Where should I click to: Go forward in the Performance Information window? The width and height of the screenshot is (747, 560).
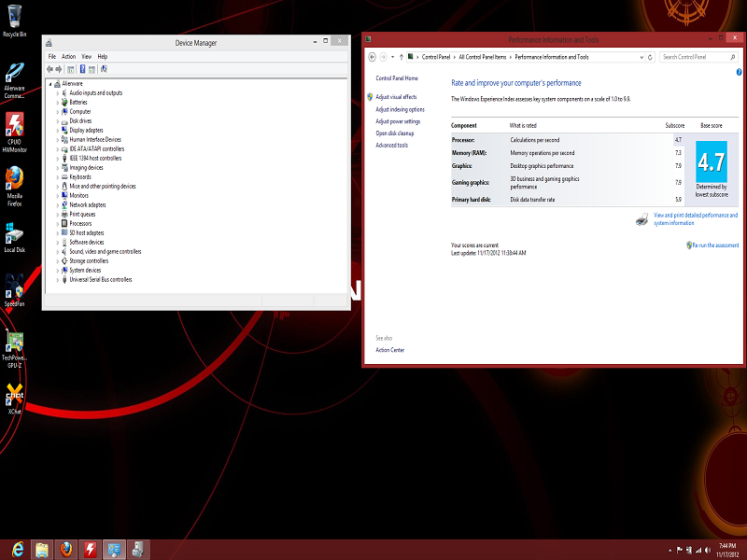pos(383,57)
